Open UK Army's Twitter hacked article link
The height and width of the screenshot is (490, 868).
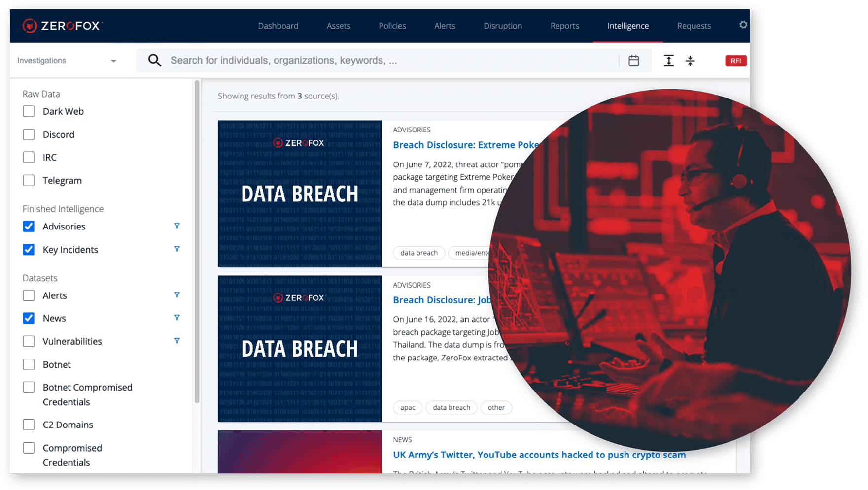point(539,455)
